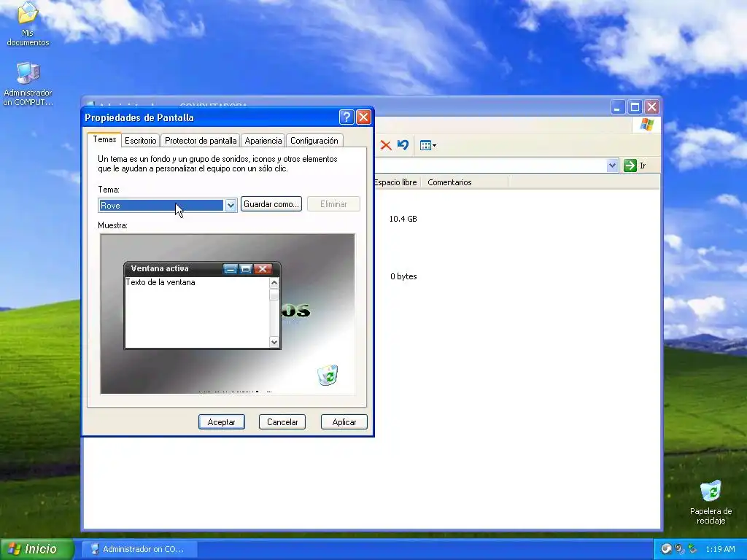Click the first system tray icon

click(x=665, y=549)
